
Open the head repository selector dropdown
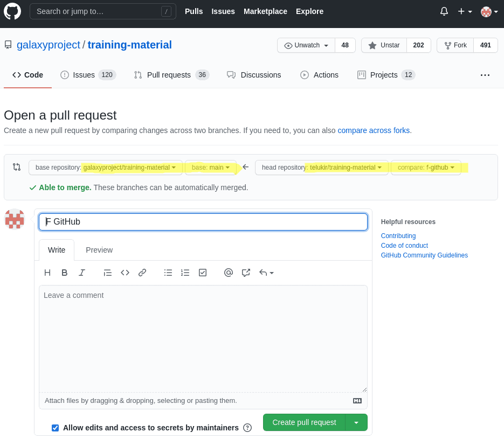pyautogui.click(x=322, y=168)
